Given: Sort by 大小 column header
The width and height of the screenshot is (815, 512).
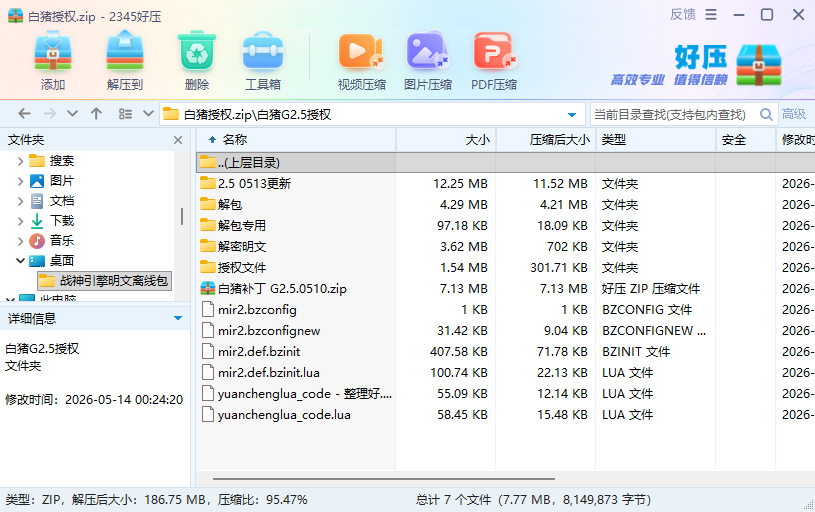Looking at the screenshot, I should [x=446, y=140].
